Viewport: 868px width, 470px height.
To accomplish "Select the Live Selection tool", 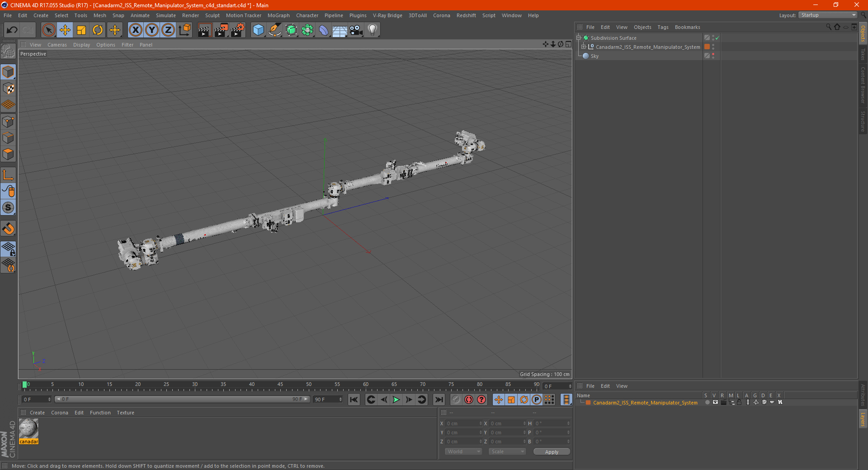I will point(48,30).
